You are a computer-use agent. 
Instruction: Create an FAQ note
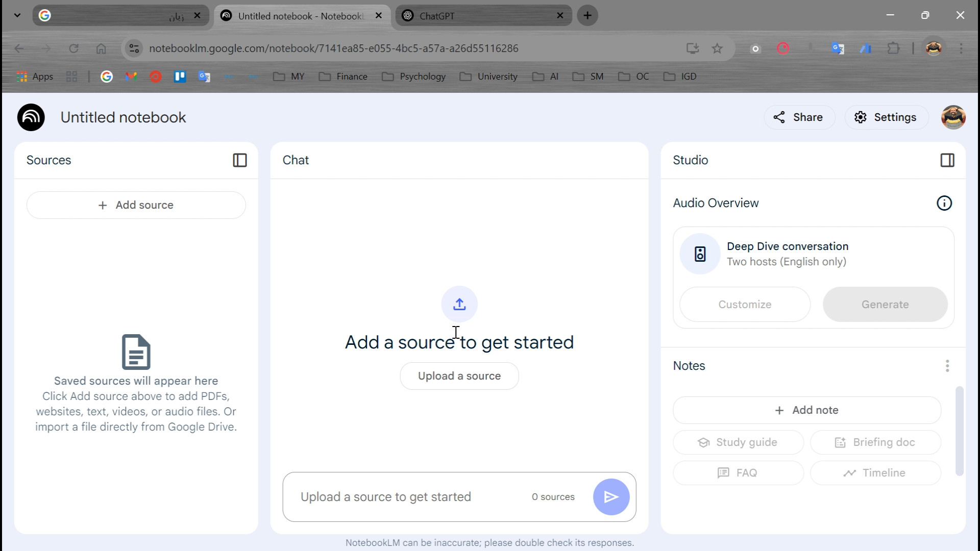coord(738,473)
